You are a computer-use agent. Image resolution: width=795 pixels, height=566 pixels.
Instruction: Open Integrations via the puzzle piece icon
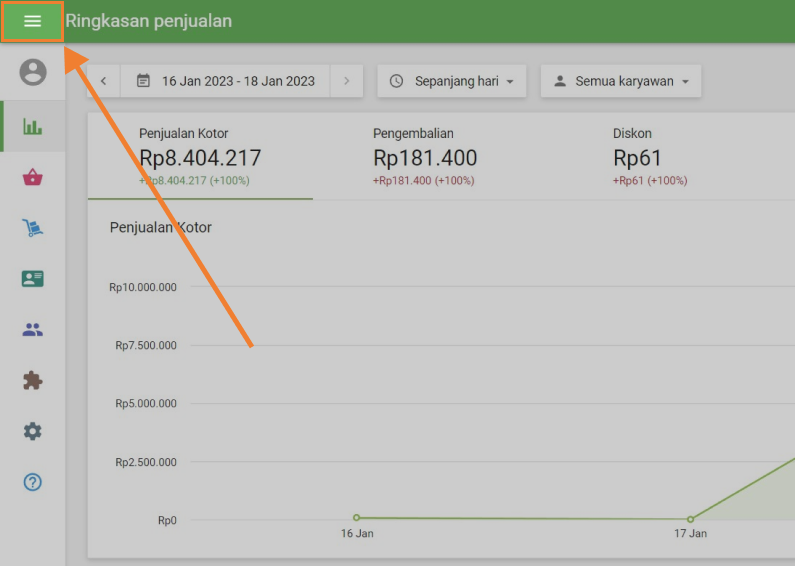point(33,381)
